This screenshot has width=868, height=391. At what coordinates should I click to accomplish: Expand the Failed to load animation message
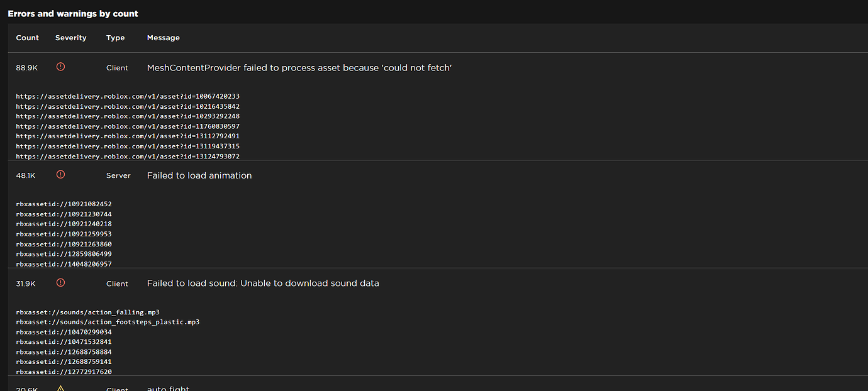click(199, 176)
